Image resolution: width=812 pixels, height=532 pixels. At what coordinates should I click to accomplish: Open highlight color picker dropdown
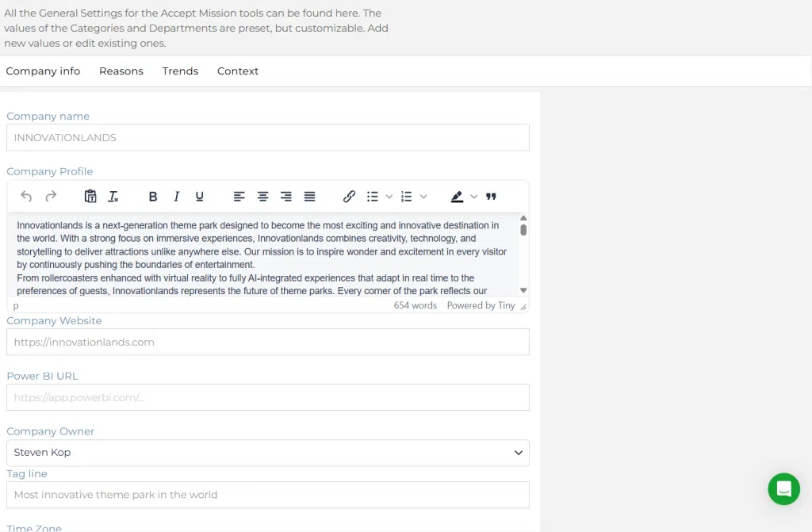click(473, 197)
